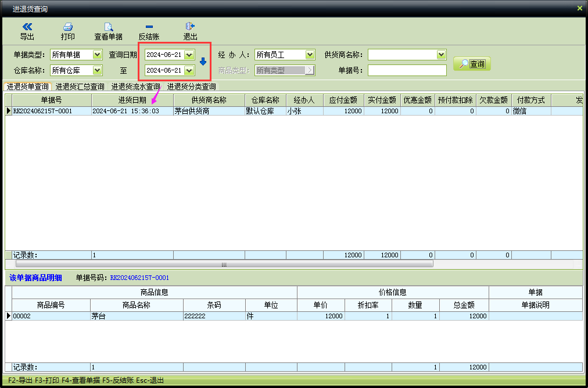
Task: Click the 退出 exit icon
Action: coord(190,27)
